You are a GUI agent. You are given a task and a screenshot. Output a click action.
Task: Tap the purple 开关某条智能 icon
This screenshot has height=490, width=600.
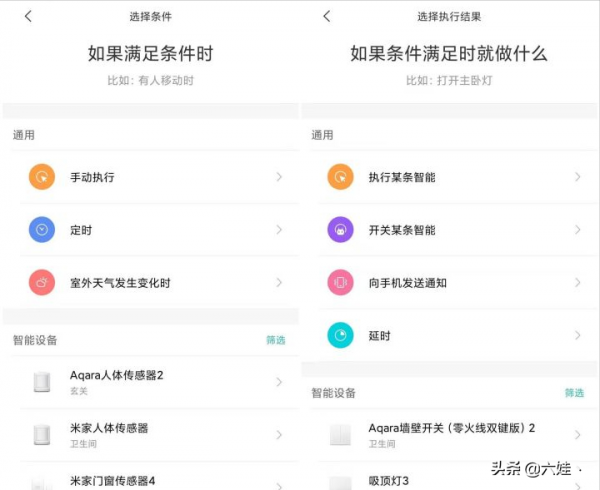click(x=340, y=230)
